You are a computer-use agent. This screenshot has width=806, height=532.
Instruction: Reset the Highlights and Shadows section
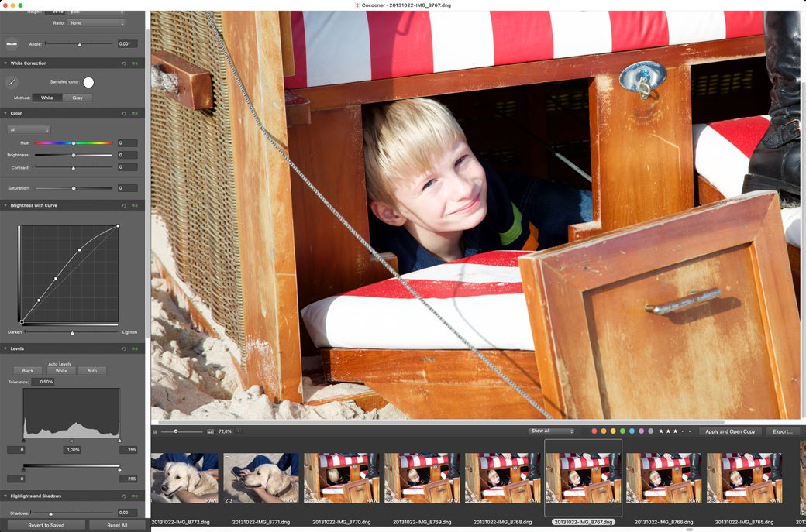(x=124, y=496)
